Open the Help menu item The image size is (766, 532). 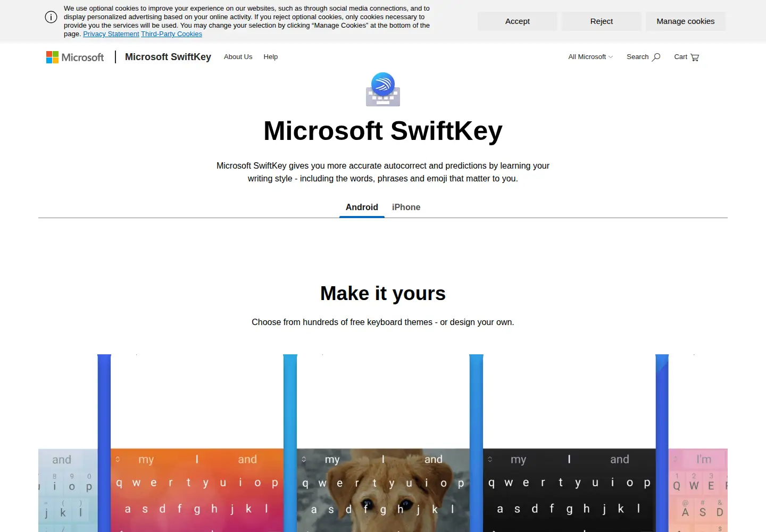tap(270, 57)
